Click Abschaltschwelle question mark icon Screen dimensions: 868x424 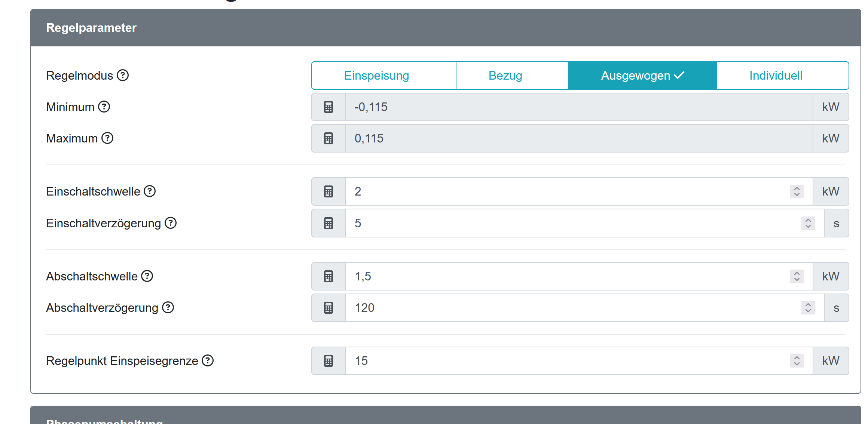click(x=147, y=276)
